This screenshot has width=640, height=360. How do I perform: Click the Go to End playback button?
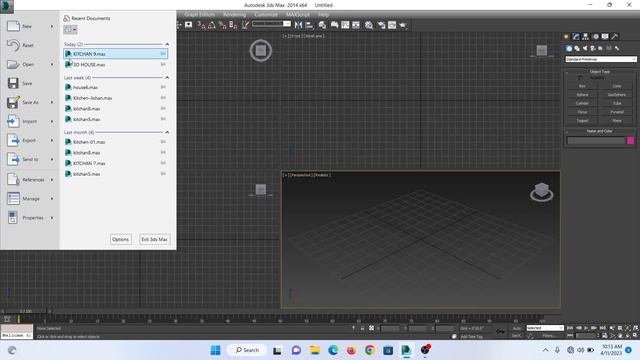(x=603, y=328)
